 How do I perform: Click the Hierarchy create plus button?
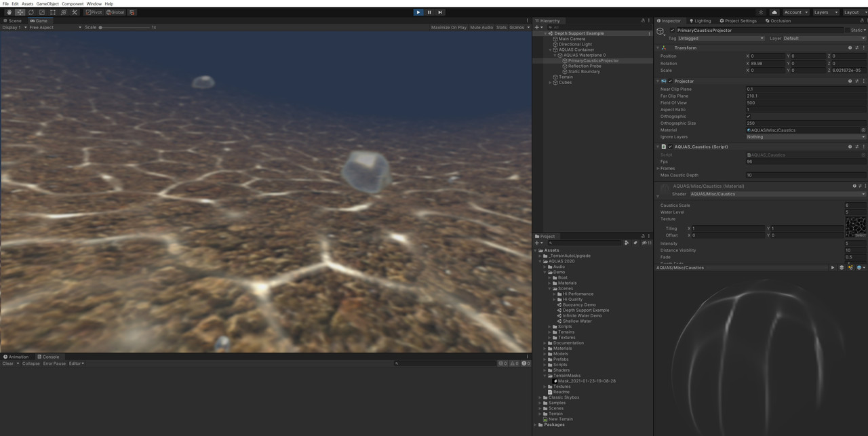(538, 28)
